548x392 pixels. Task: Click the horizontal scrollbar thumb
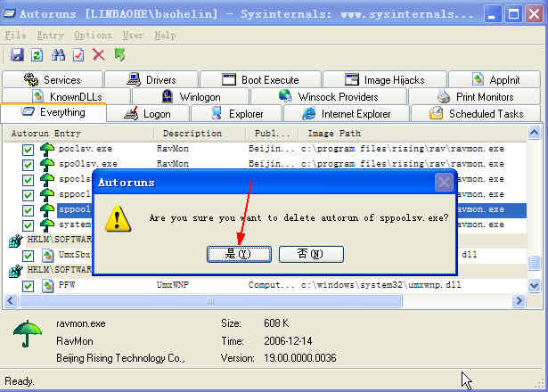coord(210,301)
